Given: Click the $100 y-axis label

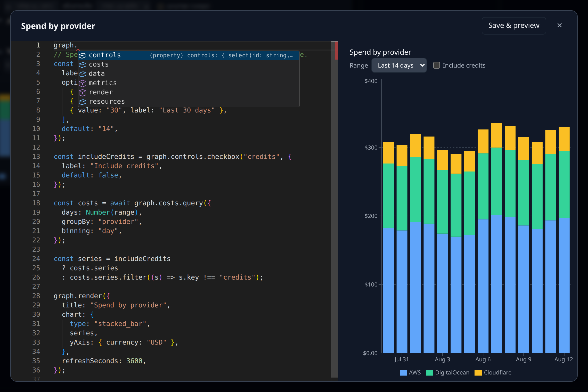Looking at the screenshot, I should pos(371,284).
